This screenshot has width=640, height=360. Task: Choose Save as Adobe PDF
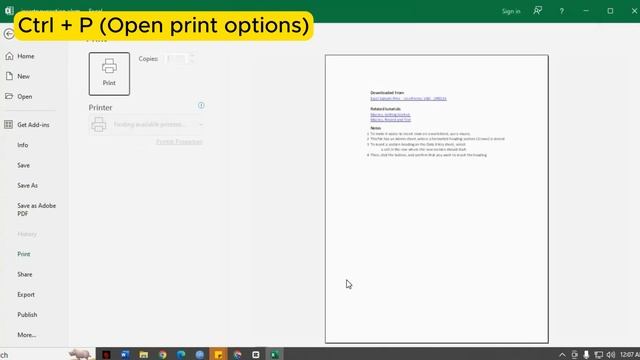(36, 210)
